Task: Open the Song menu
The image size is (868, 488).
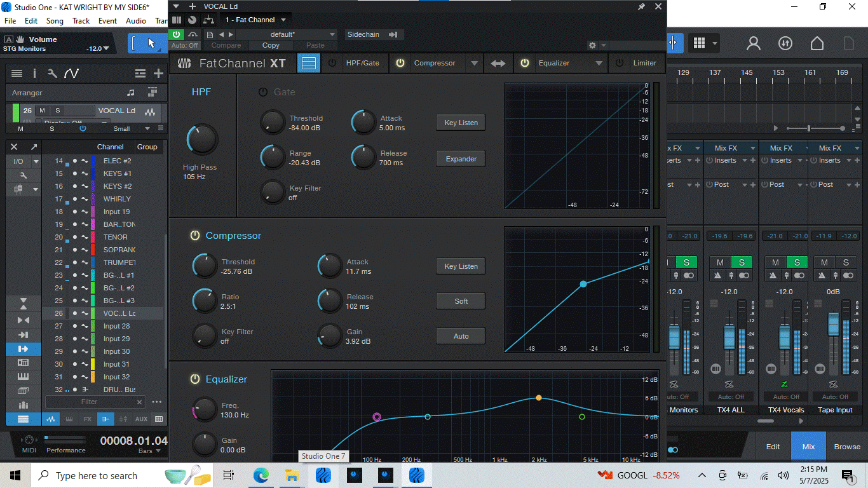Action: tap(55, 21)
